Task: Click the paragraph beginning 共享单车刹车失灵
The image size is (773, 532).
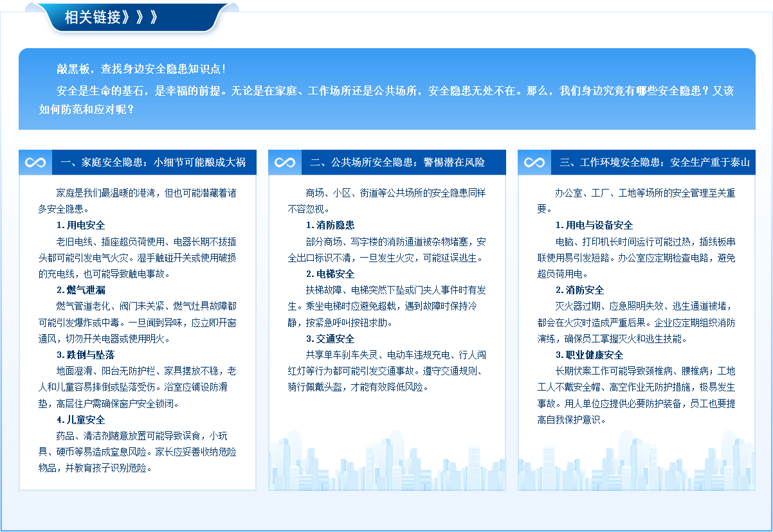Action: [x=387, y=371]
